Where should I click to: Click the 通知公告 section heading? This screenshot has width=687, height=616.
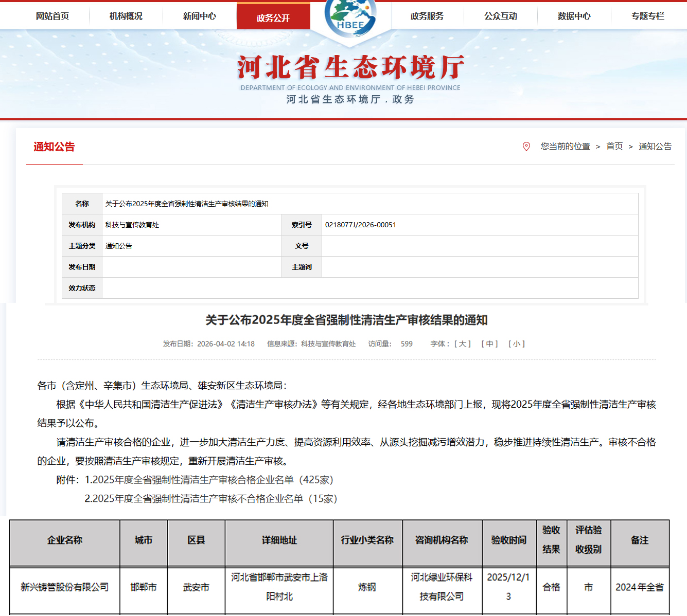tap(54, 147)
